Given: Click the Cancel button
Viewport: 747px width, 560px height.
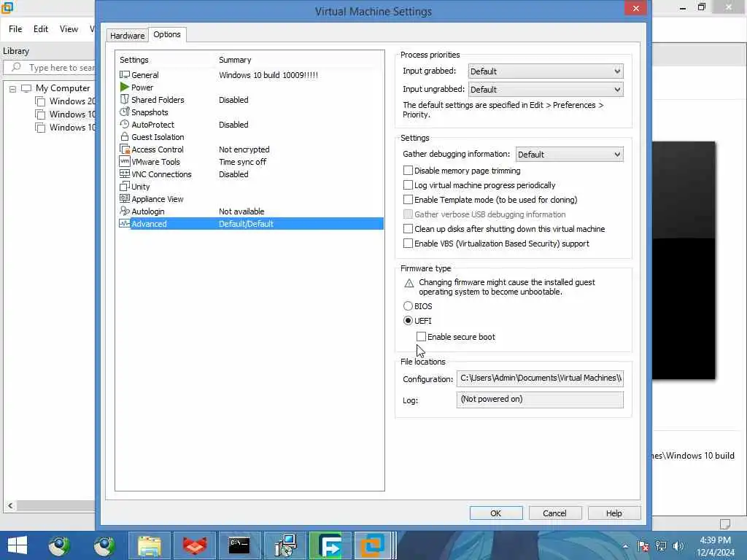Looking at the screenshot, I should coord(554,513).
